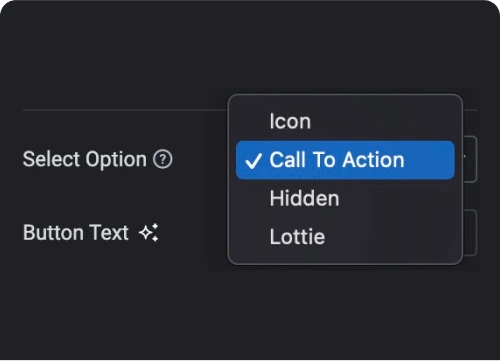Click the Button Text label
Image resolution: width=500 pixels, height=361 pixels.
pyautogui.click(x=76, y=233)
